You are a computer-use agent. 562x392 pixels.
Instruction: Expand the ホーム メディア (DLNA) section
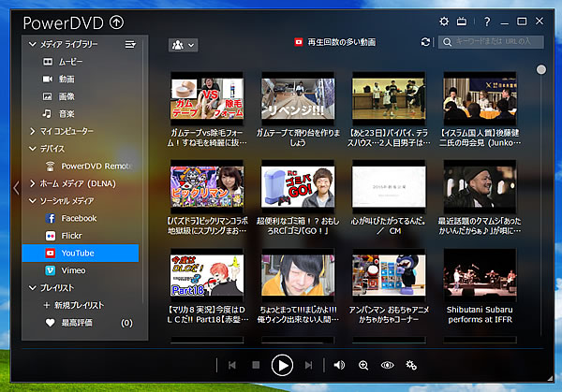[33, 183]
